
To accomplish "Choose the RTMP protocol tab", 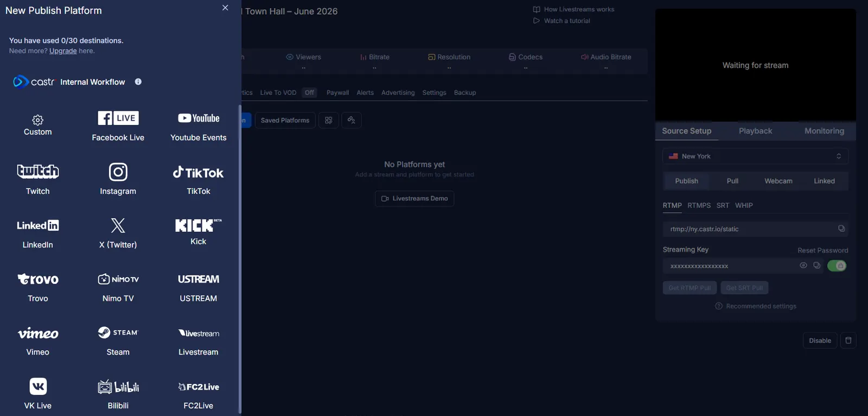I will 672,205.
